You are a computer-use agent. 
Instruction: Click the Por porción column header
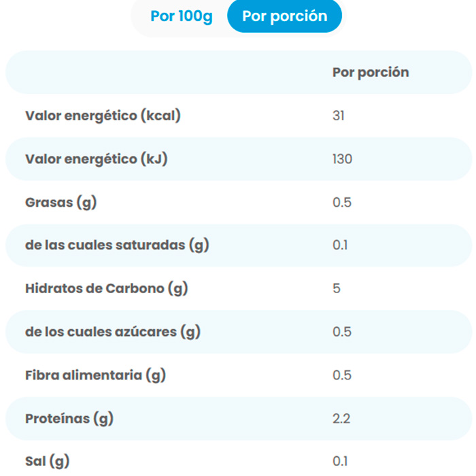pyautogui.click(x=371, y=72)
